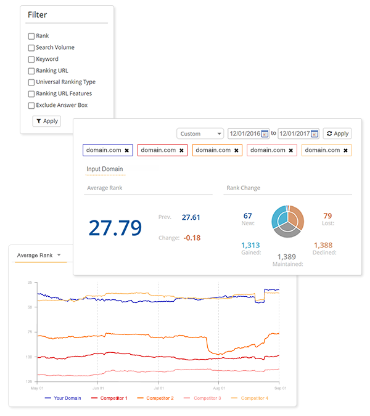Click the 27.79 average rank value
This screenshot has height=416, width=370.
[115, 228]
